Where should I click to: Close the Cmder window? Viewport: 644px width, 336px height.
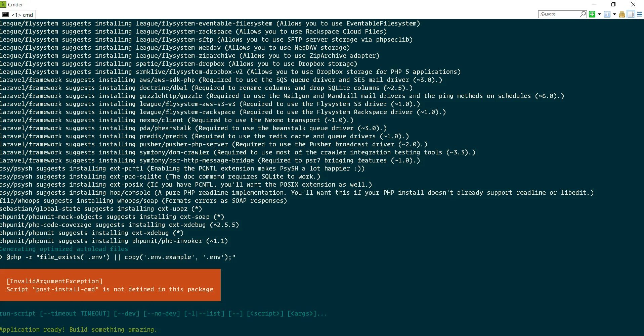[633, 4]
